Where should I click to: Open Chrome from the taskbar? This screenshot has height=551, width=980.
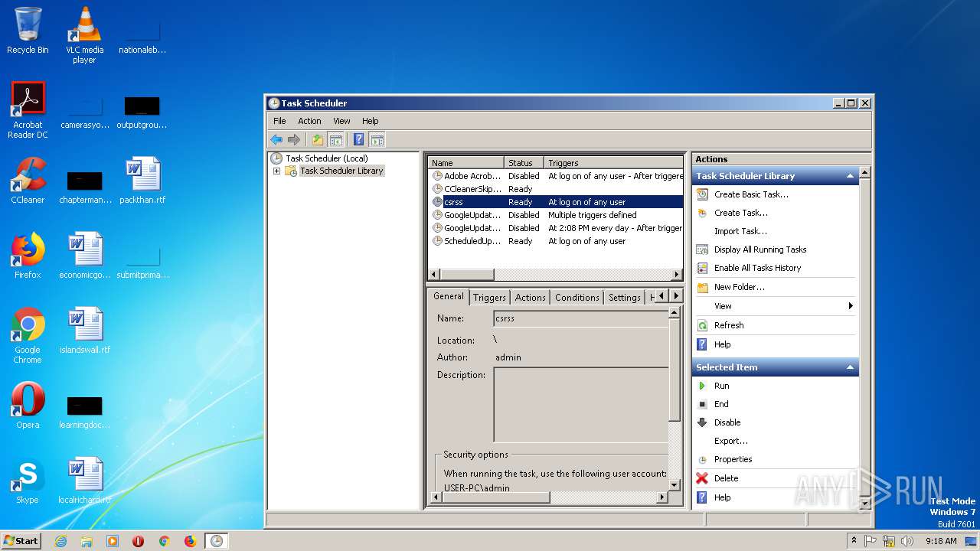coord(164,541)
